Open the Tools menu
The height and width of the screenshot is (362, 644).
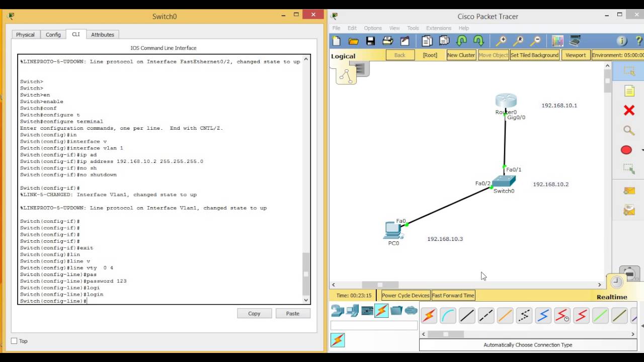click(x=413, y=28)
